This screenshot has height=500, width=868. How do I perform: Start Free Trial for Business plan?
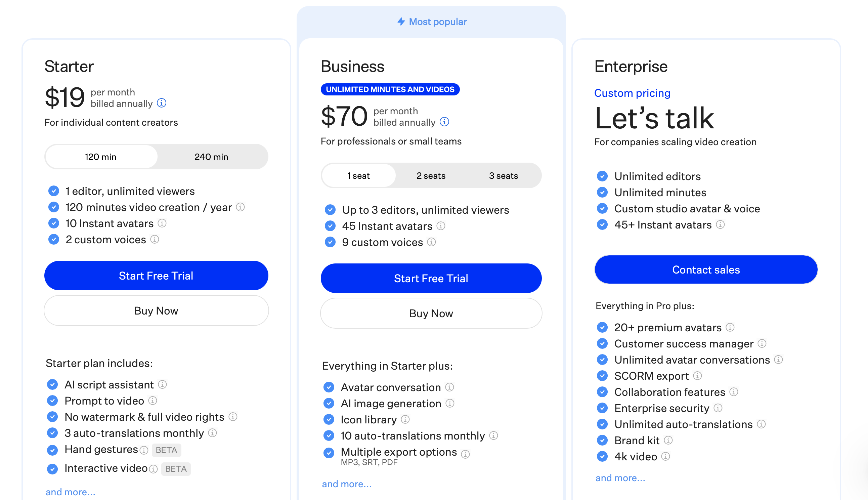(x=431, y=279)
